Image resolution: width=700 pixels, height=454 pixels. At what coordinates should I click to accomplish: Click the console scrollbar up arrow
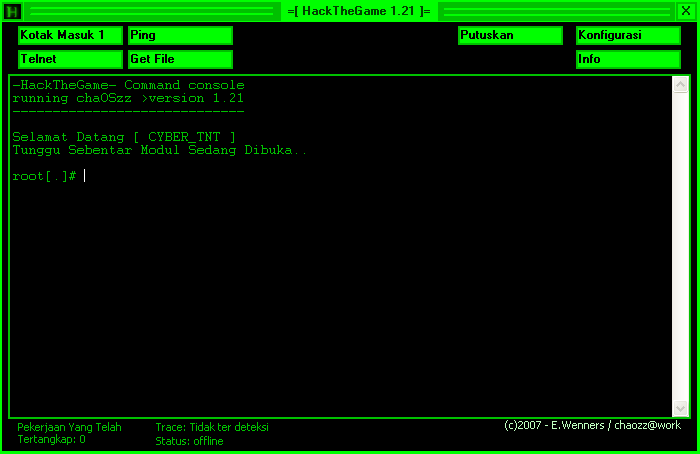680,85
